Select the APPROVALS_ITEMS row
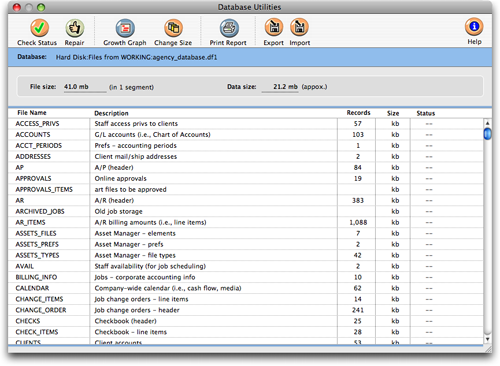500x366 pixels. [246, 189]
